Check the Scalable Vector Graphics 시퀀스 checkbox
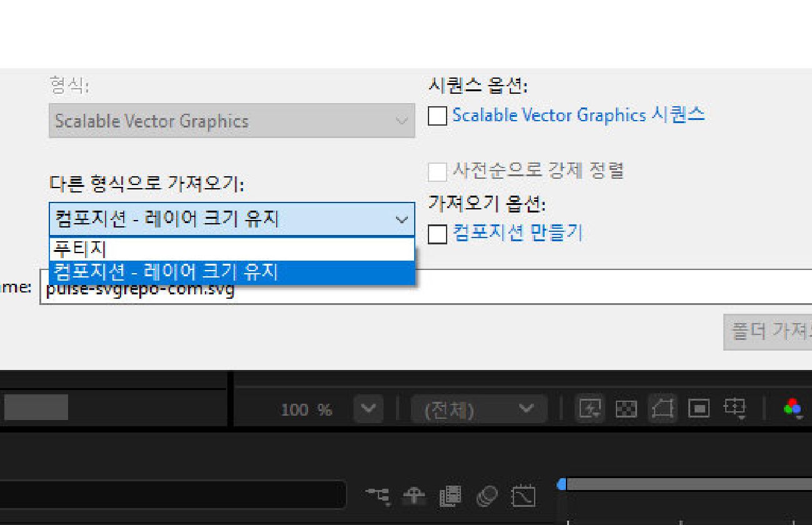 [x=437, y=116]
